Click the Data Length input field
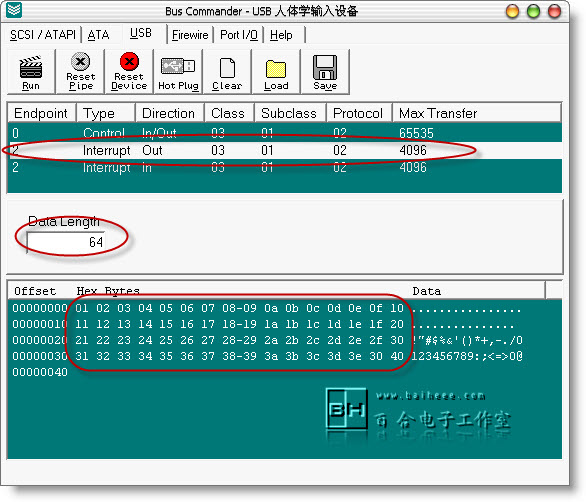586x502 pixels. (66, 242)
